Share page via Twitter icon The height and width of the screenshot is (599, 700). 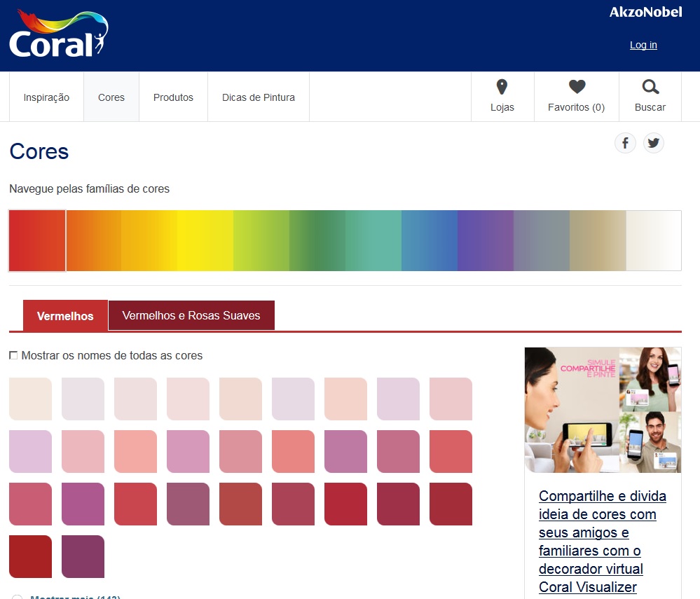pos(653,143)
